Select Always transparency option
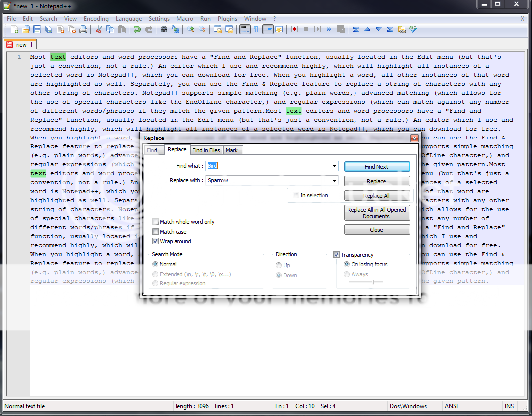 click(347, 274)
